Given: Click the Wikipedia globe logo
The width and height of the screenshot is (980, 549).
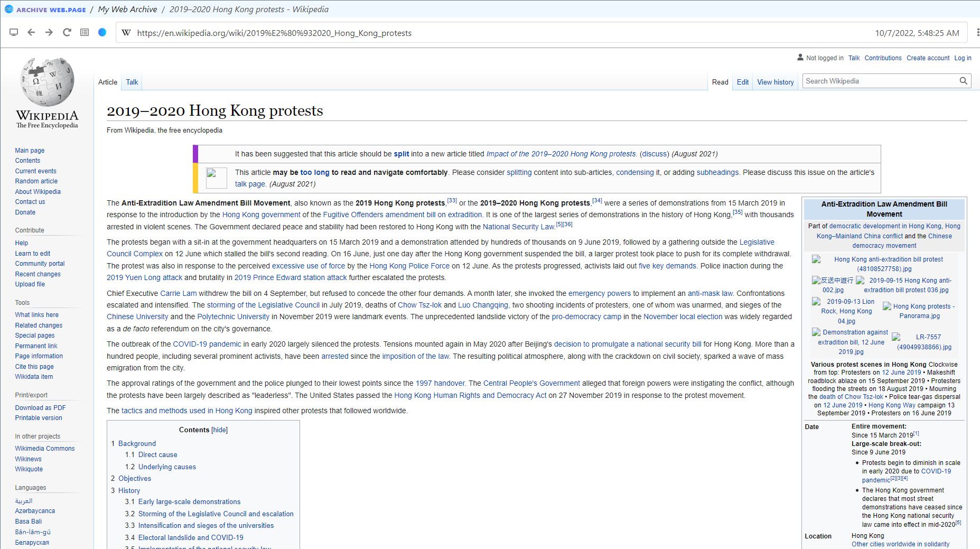Looking at the screenshot, I should (x=47, y=82).
